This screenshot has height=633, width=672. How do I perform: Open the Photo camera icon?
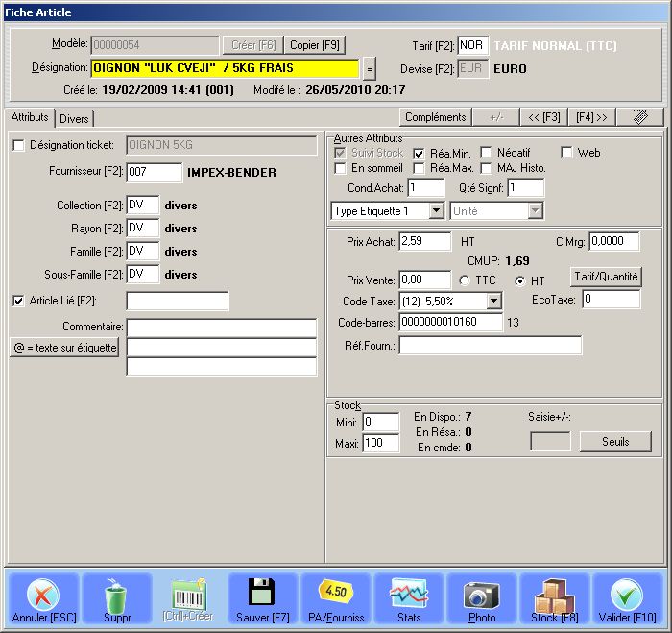[482, 596]
